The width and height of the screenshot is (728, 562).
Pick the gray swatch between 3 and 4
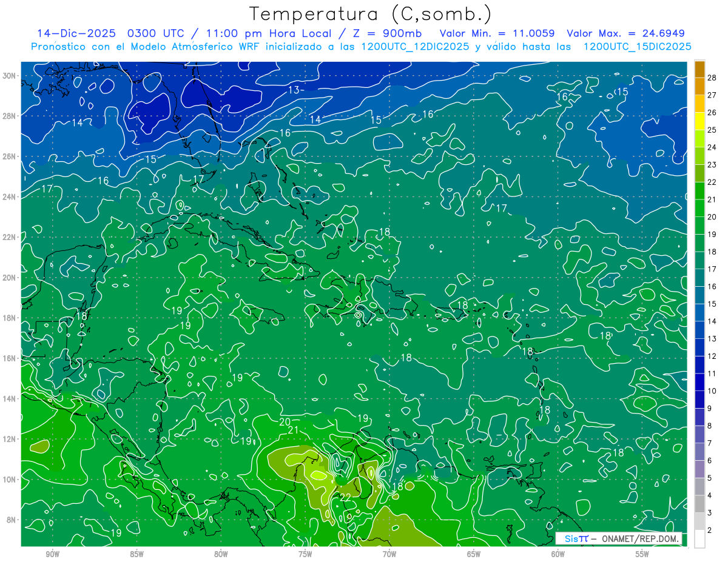pos(699,504)
